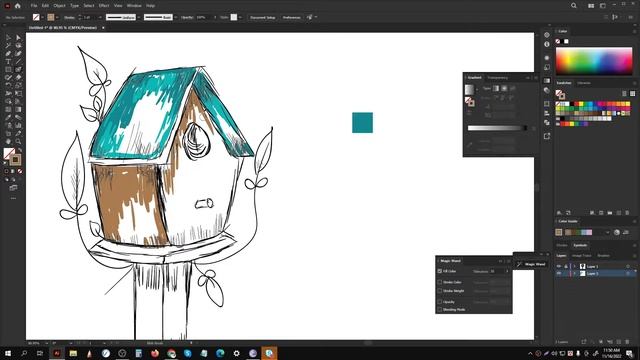Open the Basic brush definition dropdown
The height and width of the screenshot is (360, 640).
click(x=176, y=18)
